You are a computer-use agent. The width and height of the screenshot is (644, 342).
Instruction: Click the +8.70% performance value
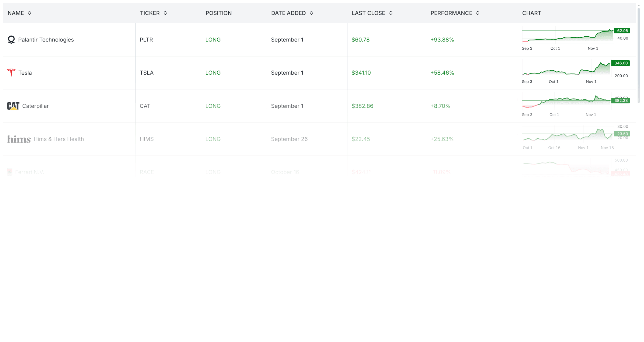point(440,106)
